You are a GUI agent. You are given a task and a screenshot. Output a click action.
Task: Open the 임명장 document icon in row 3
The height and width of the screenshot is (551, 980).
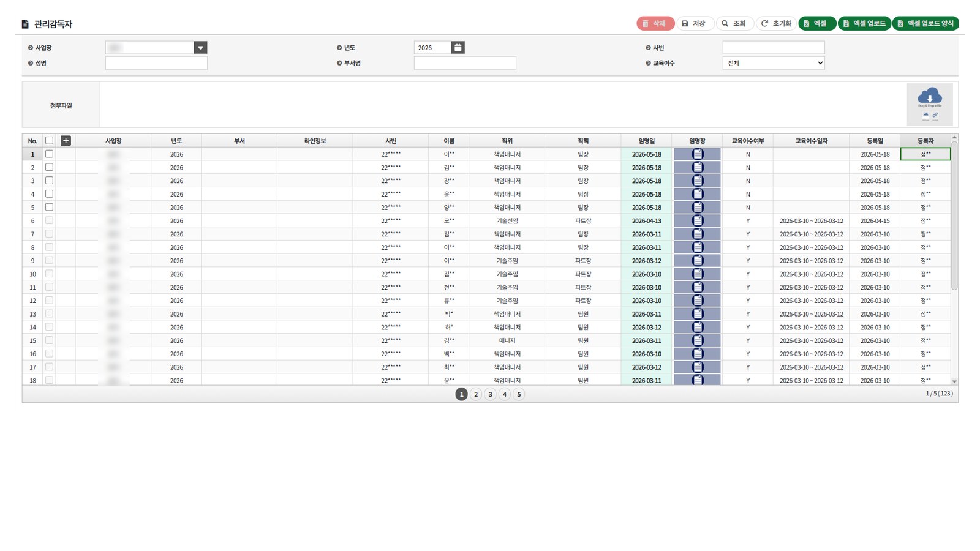[x=697, y=181]
